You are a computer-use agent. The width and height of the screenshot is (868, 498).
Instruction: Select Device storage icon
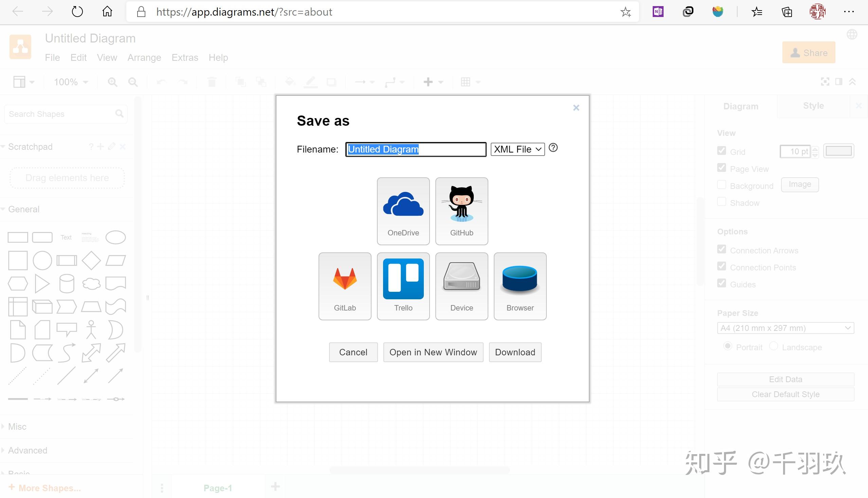point(462,286)
